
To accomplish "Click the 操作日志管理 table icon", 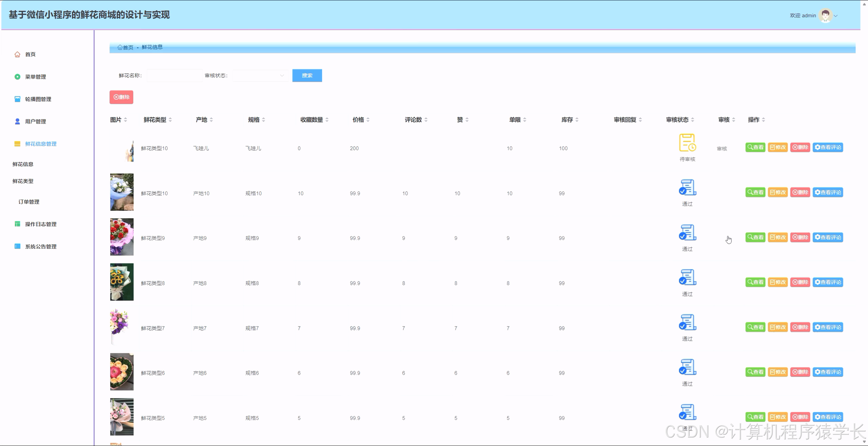I will (17, 224).
